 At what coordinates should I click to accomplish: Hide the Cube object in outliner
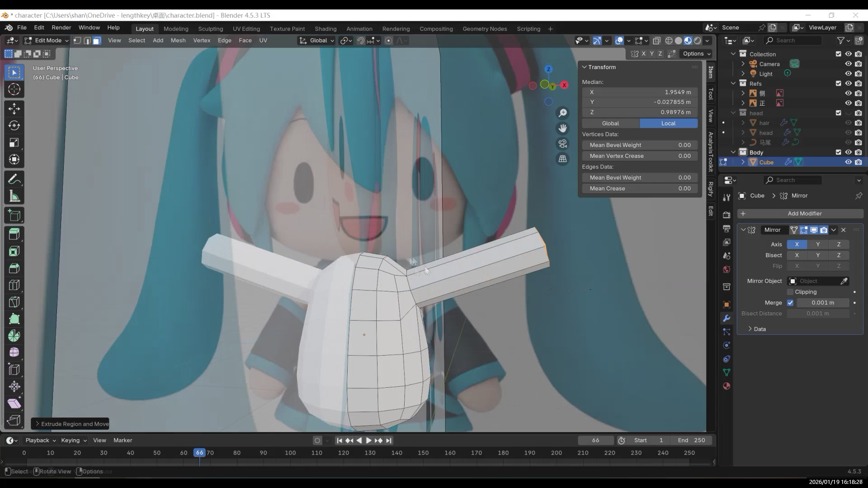[848, 162]
